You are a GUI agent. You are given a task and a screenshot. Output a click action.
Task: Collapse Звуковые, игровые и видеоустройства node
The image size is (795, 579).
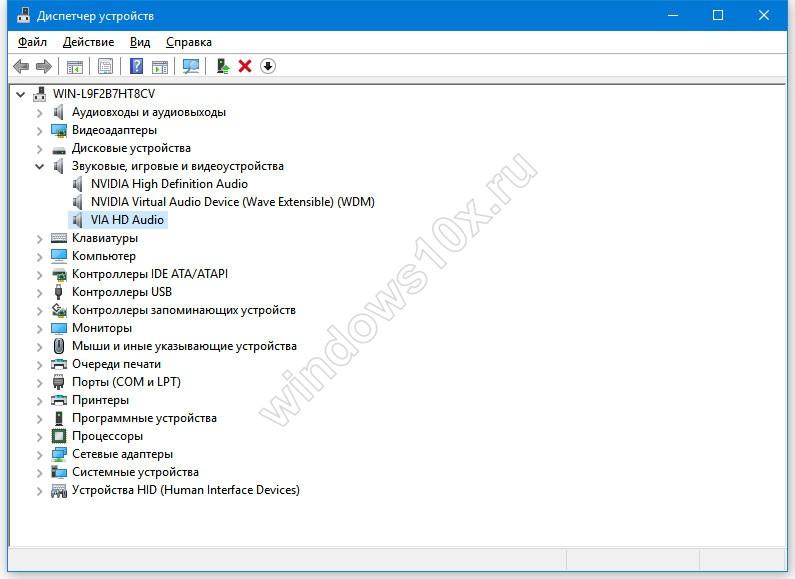(40, 166)
